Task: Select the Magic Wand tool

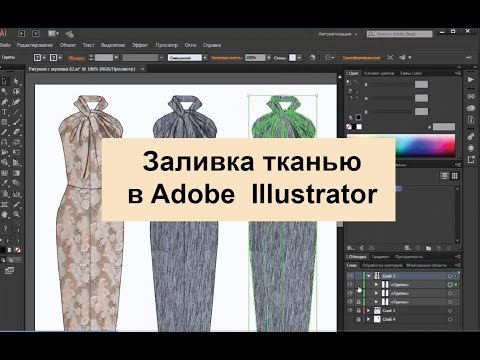Action: coord(5,91)
